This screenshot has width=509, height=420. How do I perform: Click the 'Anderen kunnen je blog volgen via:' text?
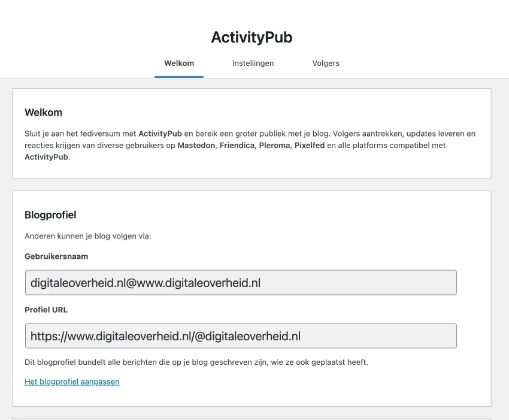point(88,236)
